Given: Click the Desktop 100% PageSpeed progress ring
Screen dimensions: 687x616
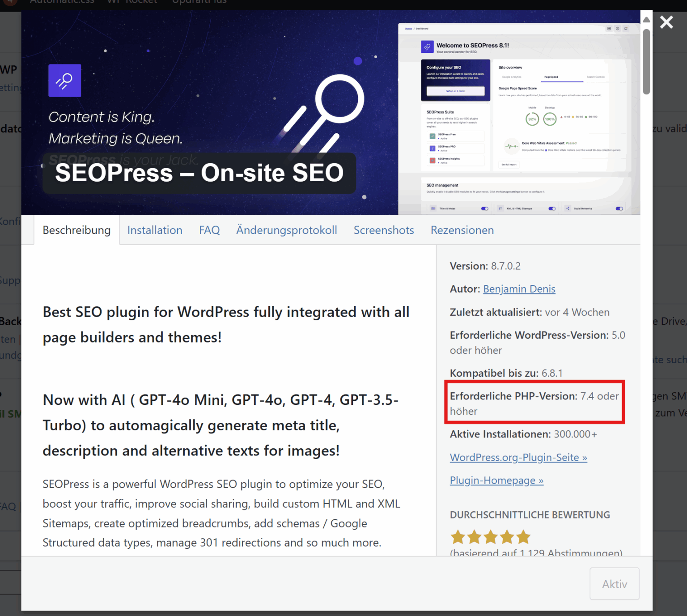Looking at the screenshot, I should [x=550, y=119].
